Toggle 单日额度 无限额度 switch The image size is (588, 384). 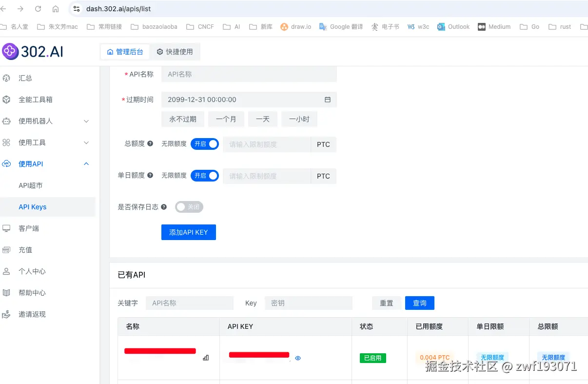pos(205,175)
